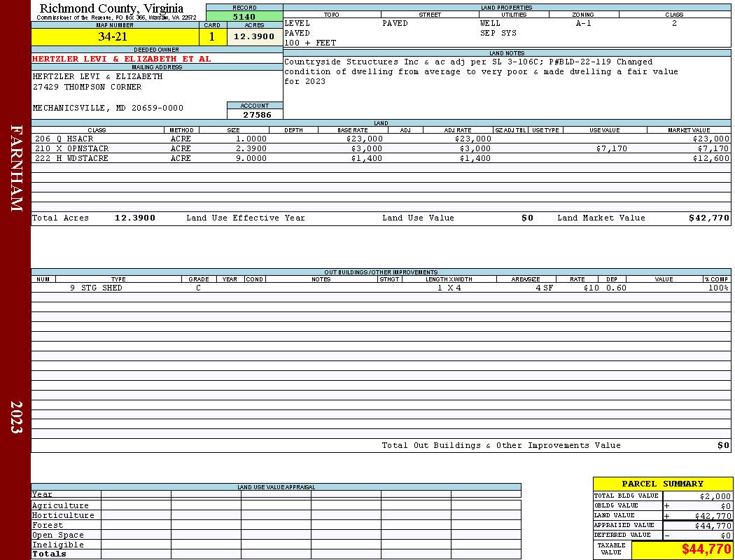This screenshot has height=560, width=735.
Task: Click the class value 2 in Land Properties
Action: [x=674, y=23]
